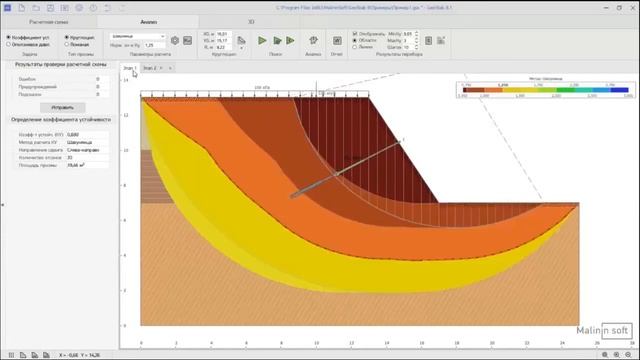Click the second green play search icon
The image size is (640, 360).
coord(277,40)
